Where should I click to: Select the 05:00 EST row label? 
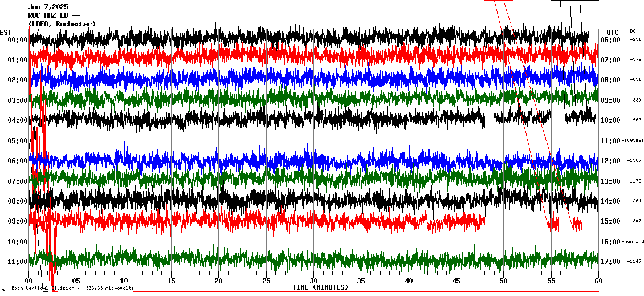tap(18, 140)
